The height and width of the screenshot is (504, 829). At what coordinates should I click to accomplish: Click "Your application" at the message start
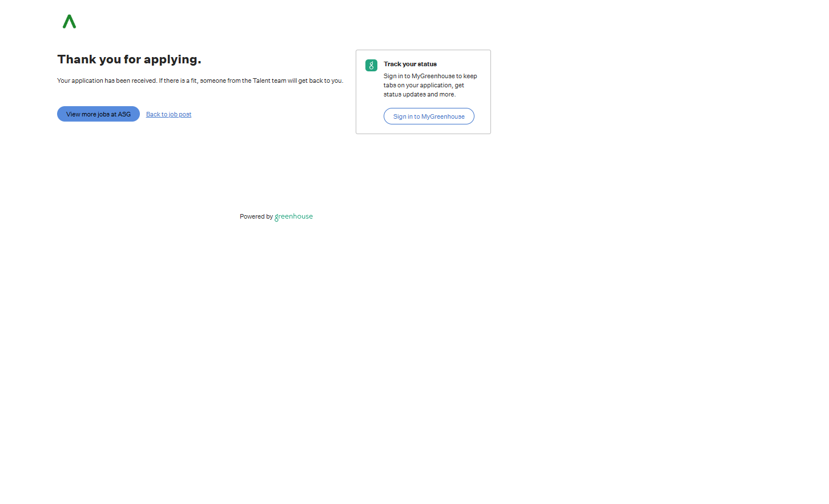tap(80, 81)
